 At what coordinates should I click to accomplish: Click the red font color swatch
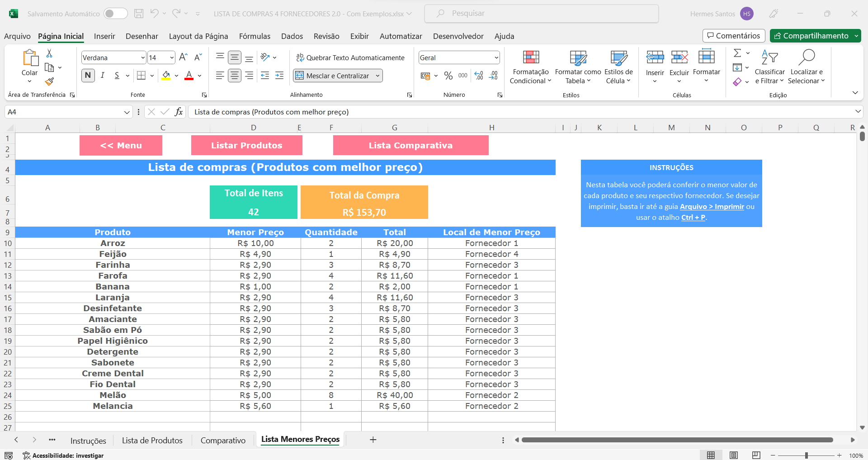point(189,76)
